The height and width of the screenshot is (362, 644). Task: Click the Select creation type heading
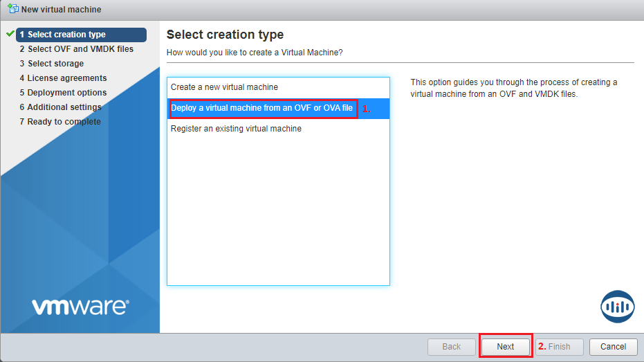(225, 35)
